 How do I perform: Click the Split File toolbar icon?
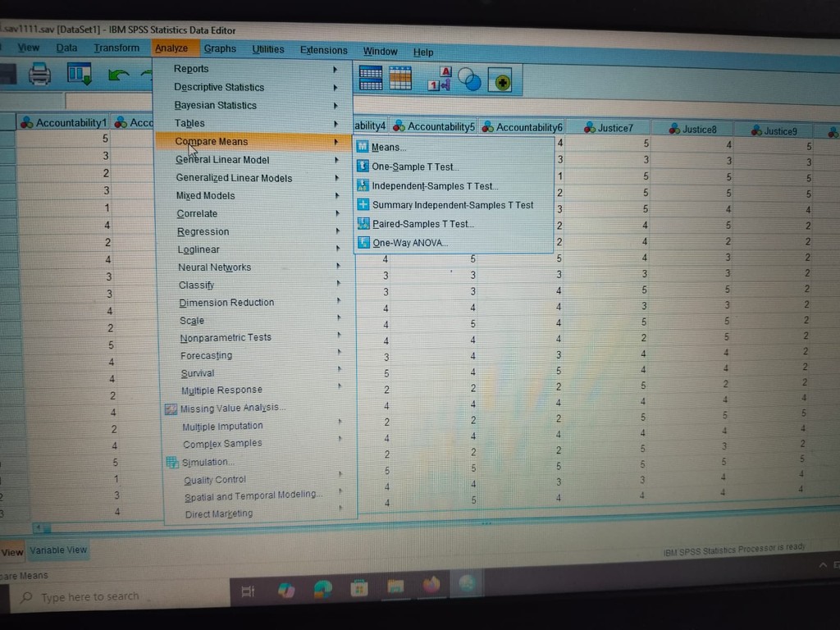(x=370, y=78)
